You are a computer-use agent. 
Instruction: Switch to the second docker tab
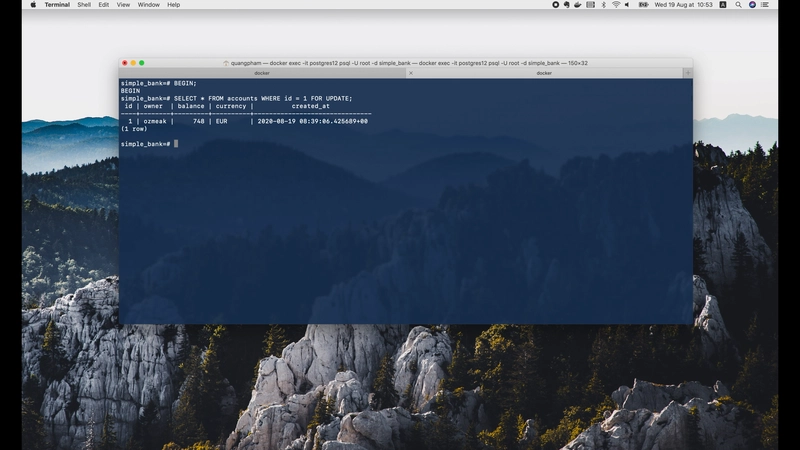click(544, 73)
